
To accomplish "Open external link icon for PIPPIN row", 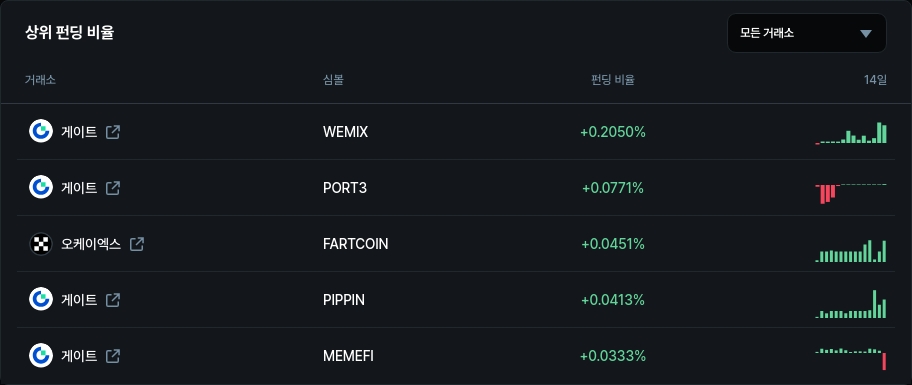I will point(113,300).
